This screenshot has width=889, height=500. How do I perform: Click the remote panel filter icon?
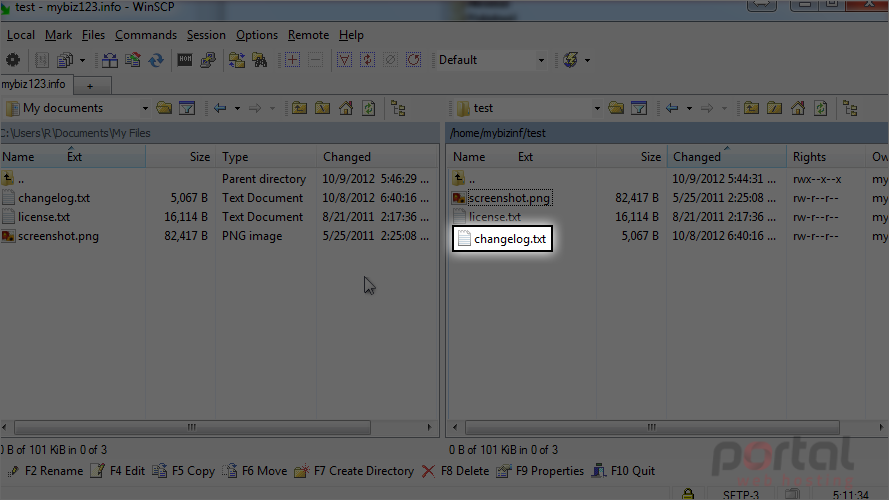(639, 108)
